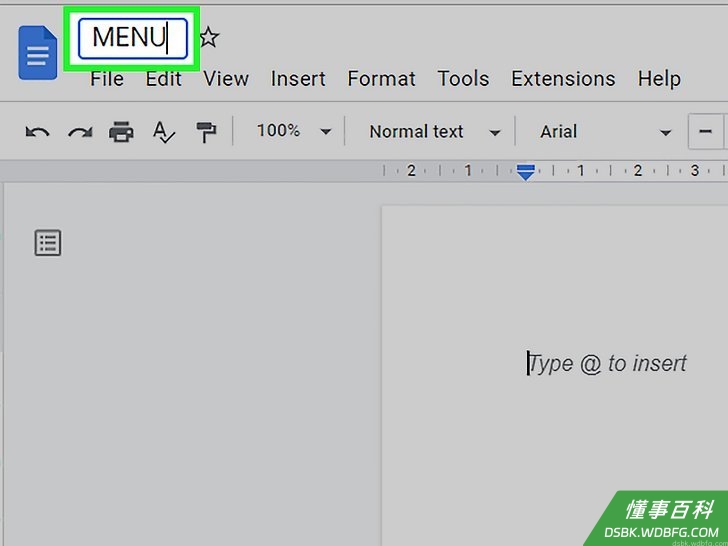Select the Paint format roller icon

point(206,132)
